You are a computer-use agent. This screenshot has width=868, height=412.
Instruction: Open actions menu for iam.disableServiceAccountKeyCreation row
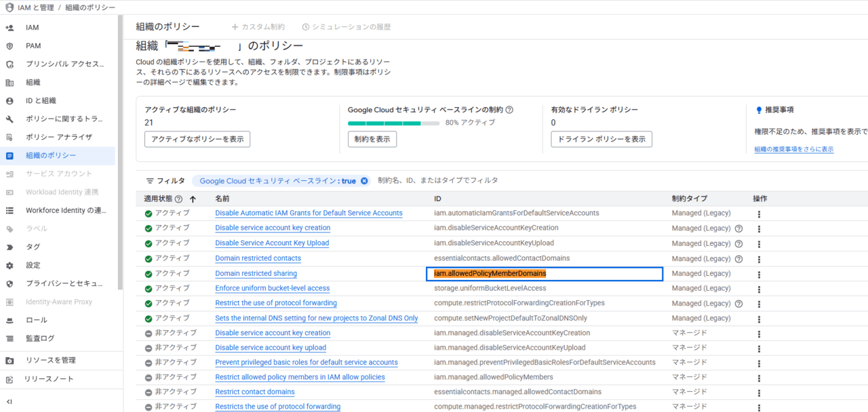(x=759, y=228)
